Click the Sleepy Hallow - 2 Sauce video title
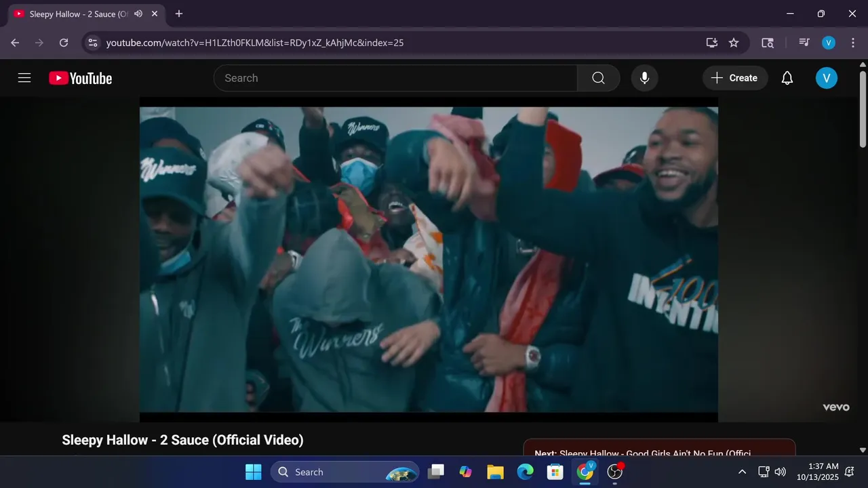 click(182, 440)
